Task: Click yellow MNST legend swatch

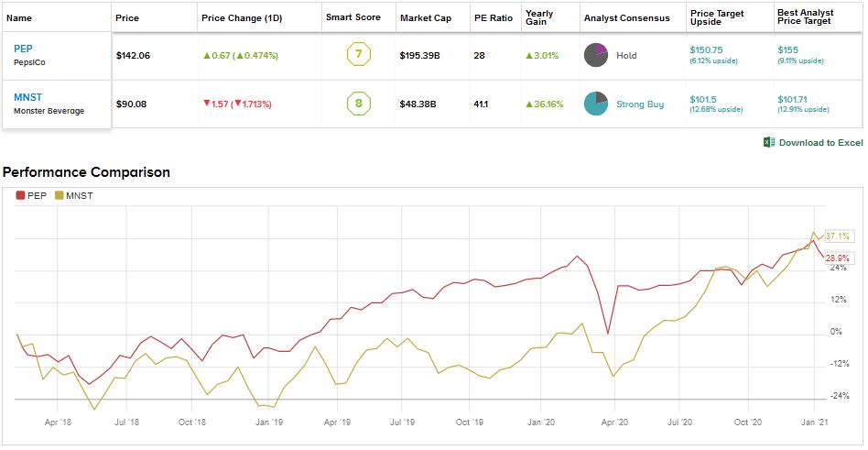Action: click(60, 195)
